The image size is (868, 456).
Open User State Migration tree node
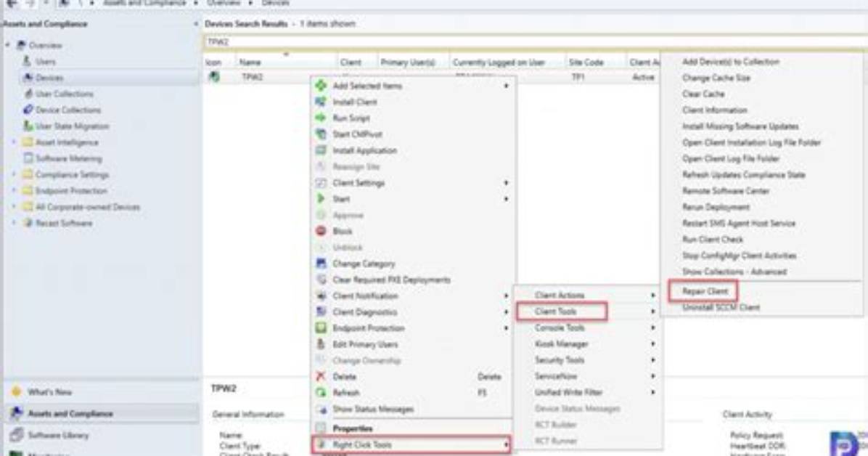(x=72, y=126)
